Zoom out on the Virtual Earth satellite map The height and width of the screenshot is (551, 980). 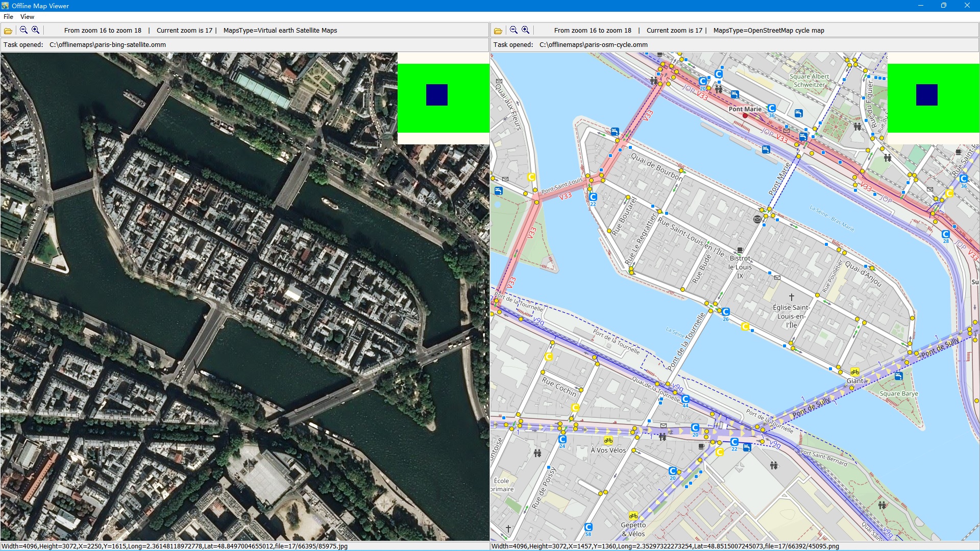tap(22, 30)
